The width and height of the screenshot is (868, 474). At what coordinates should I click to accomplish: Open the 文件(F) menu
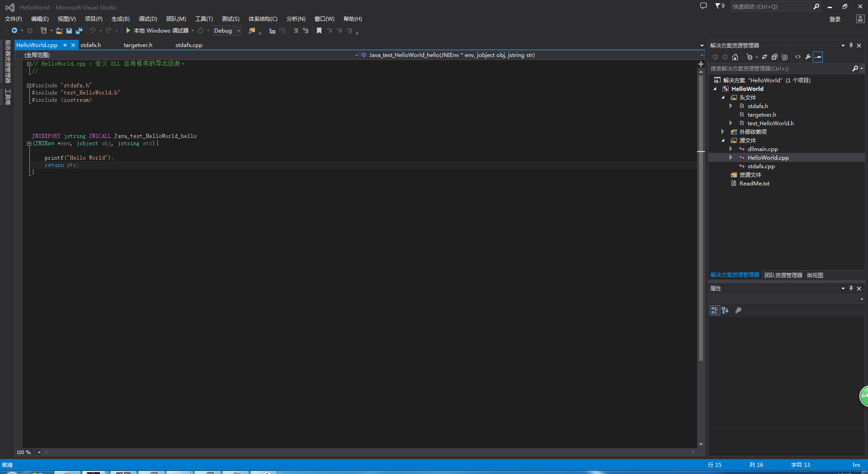click(x=14, y=19)
